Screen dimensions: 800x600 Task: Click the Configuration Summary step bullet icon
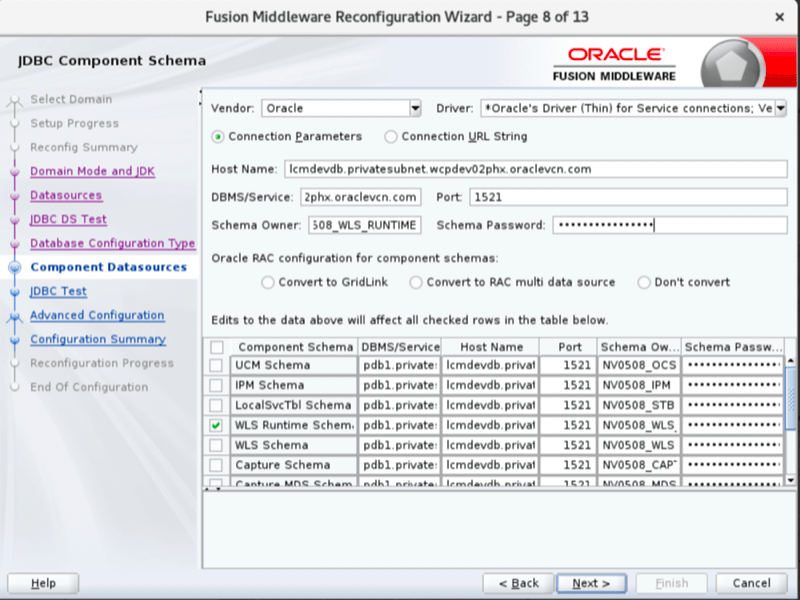click(x=15, y=339)
